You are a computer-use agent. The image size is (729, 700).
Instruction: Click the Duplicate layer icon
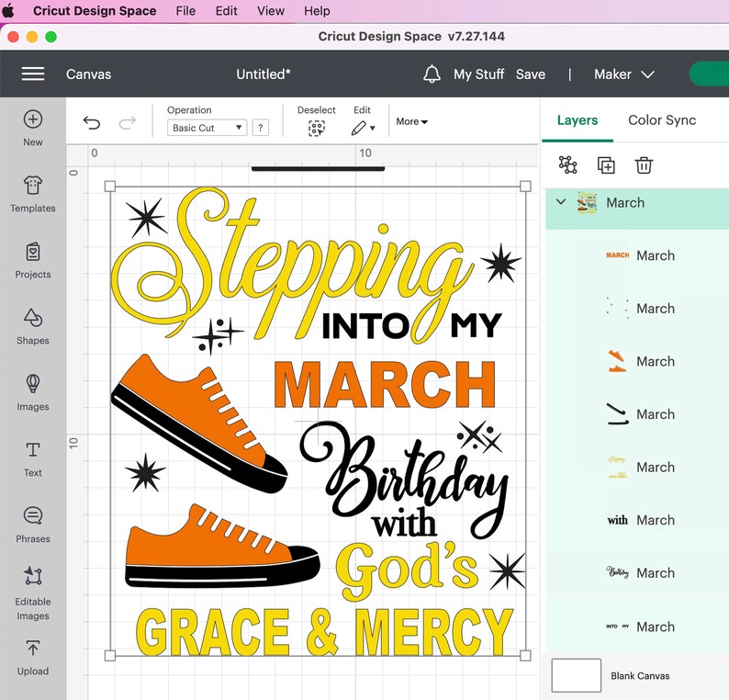pos(606,165)
